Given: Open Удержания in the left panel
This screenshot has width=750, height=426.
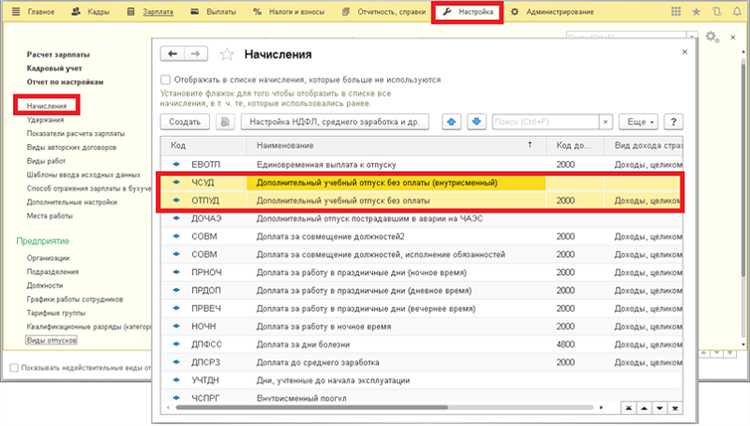Looking at the screenshot, I should (x=45, y=120).
